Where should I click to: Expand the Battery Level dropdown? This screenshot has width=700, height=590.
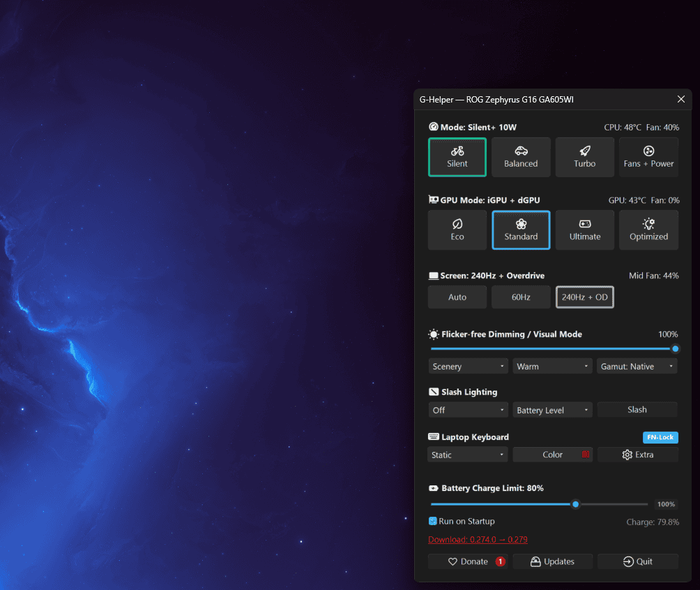click(552, 410)
